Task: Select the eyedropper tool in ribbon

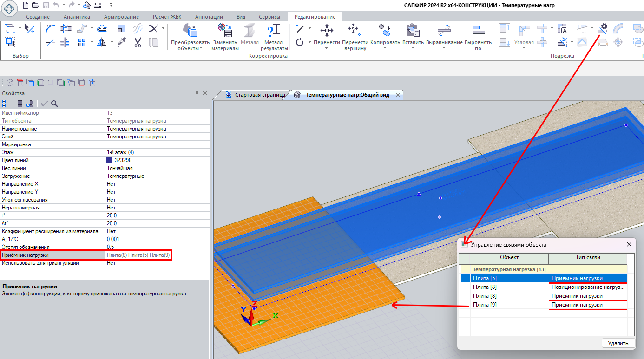Action: pyautogui.click(x=122, y=43)
